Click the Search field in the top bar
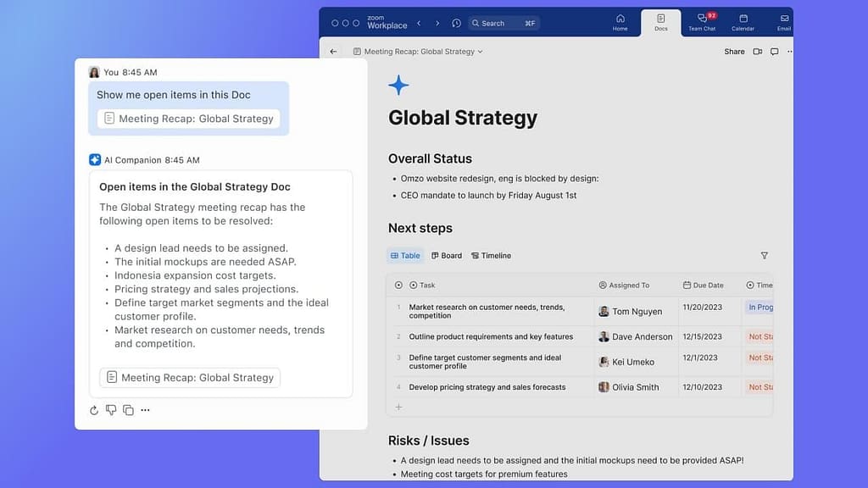The height and width of the screenshot is (488, 868). 504,24
